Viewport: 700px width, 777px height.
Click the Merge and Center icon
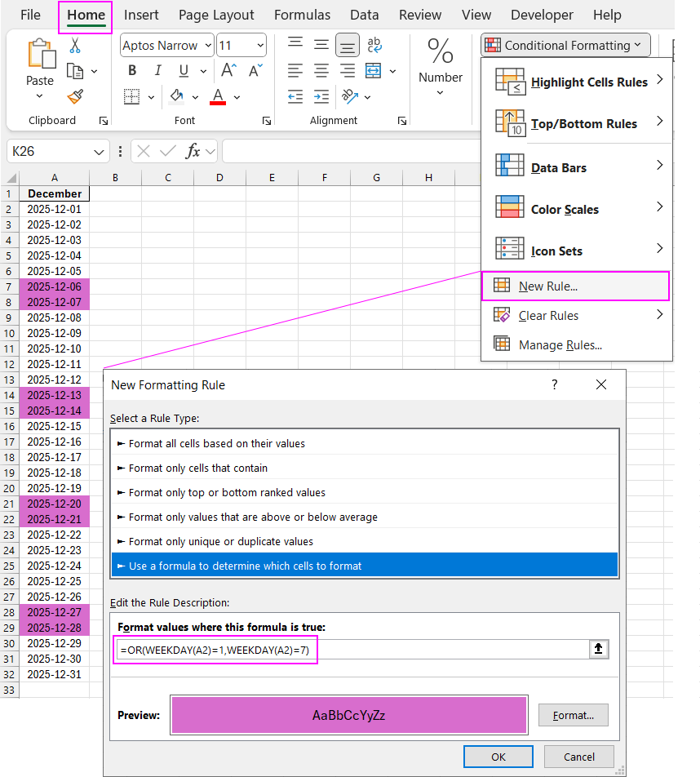(x=374, y=71)
